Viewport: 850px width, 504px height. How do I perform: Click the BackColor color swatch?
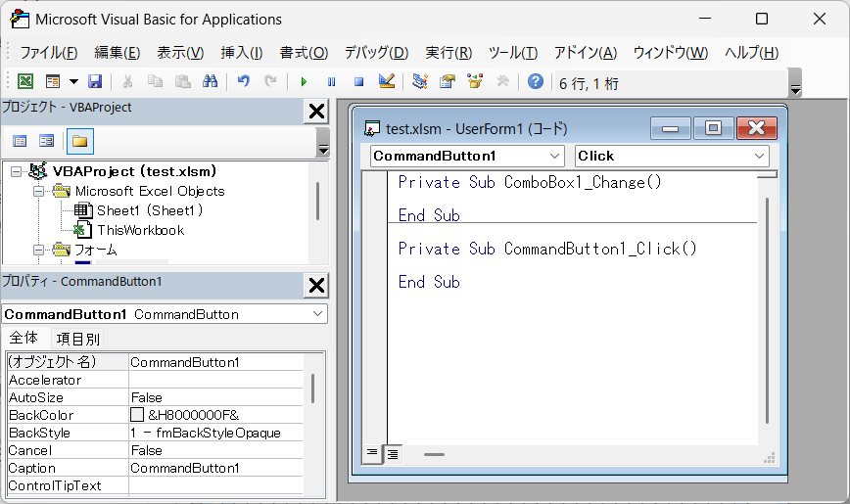(x=137, y=415)
